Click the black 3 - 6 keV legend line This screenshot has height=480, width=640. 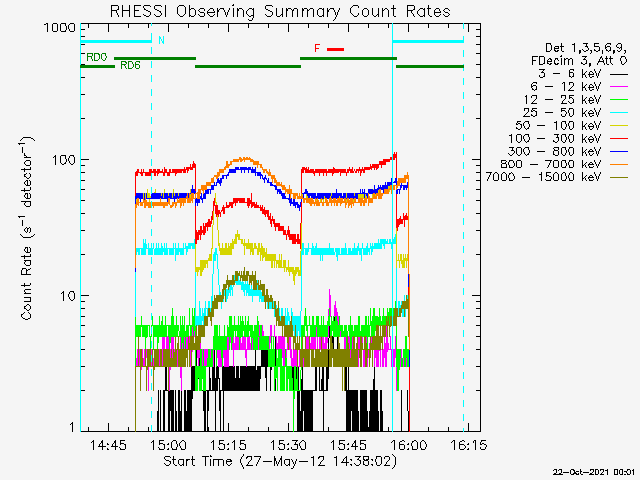coord(619,74)
